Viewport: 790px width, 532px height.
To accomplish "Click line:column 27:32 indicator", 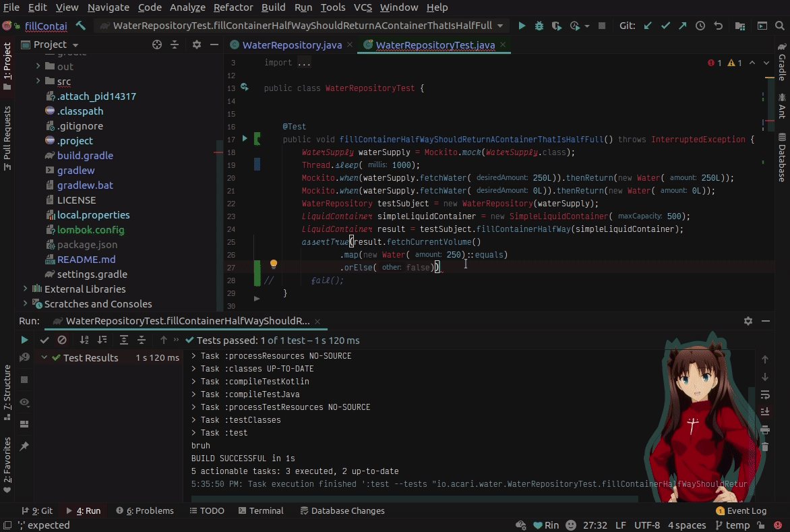I will point(595,525).
